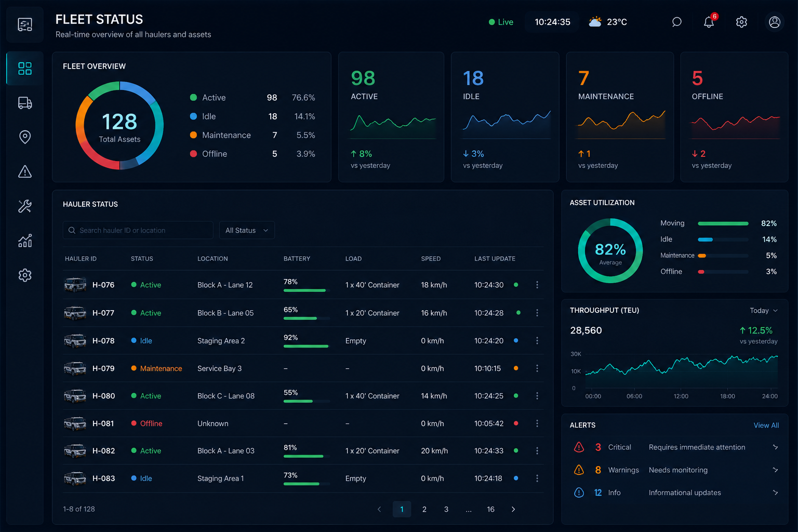
Task: Click the 28,560 throughput value
Action: click(x=586, y=330)
